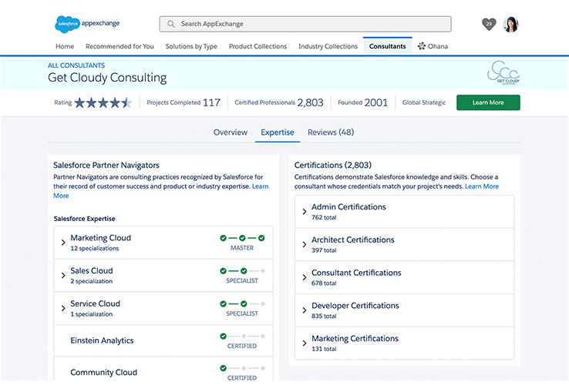The height and width of the screenshot is (392, 569).
Task: Expand the Sales Cloud chevron
Action: (x=63, y=276)
